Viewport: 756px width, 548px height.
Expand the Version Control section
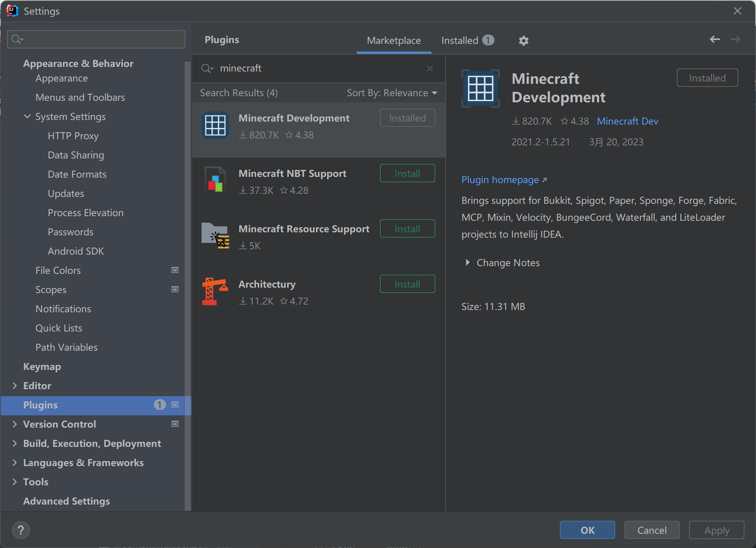[15, 424]
